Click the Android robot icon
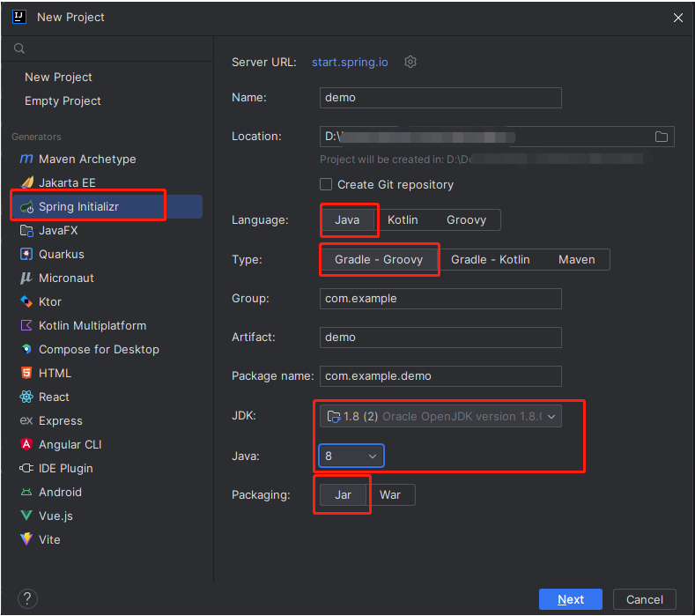Screen dimensions: 695x616 [x=26, y=493]
